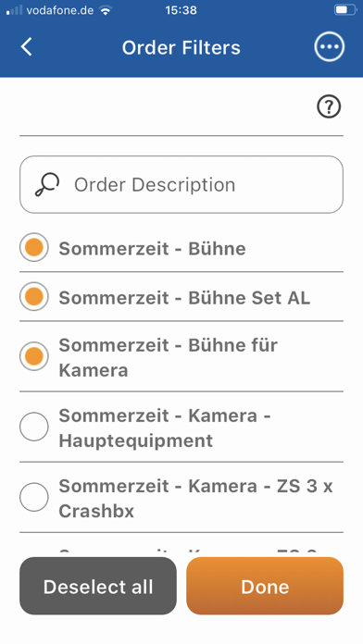Open help via question mark icon
Screen dimensions: 363x644
point(329,106)
